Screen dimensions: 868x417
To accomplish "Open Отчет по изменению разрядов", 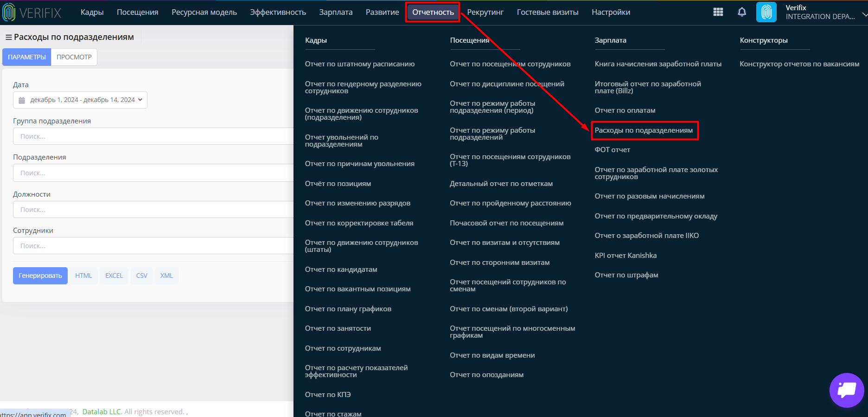I will (357, 203).
